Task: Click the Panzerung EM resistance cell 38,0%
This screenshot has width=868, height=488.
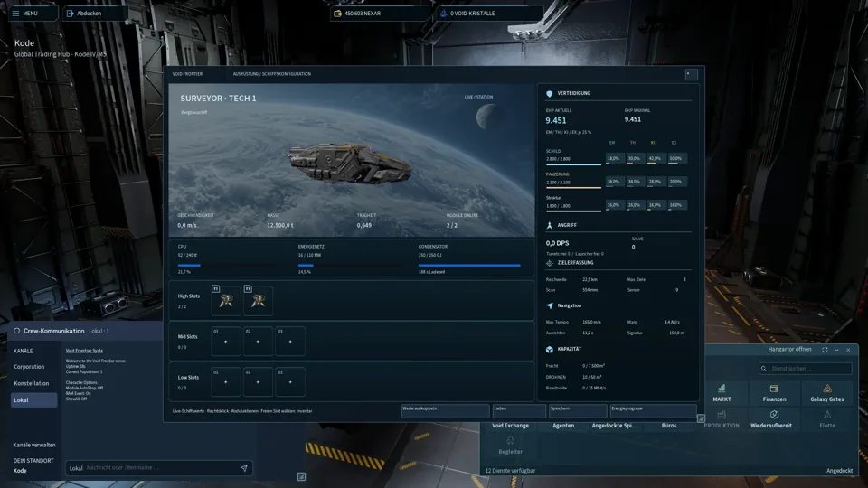Action: [613, 182]
